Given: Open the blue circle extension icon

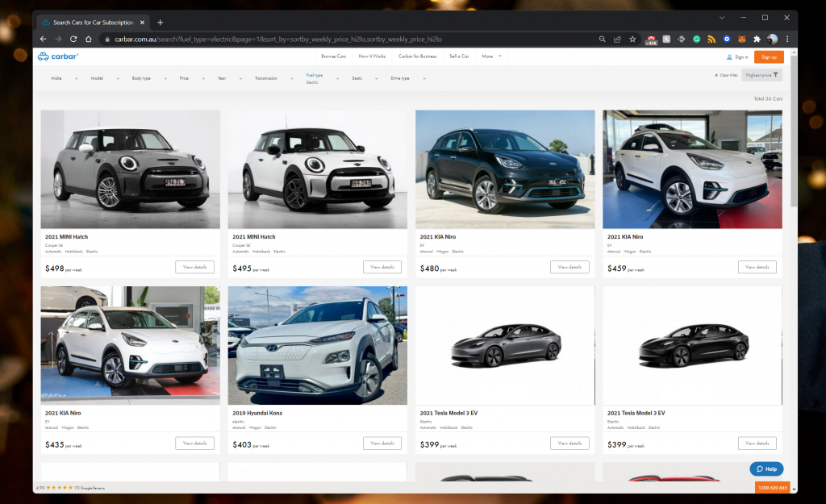Looking at the screenshot, I should click(727, 39).
